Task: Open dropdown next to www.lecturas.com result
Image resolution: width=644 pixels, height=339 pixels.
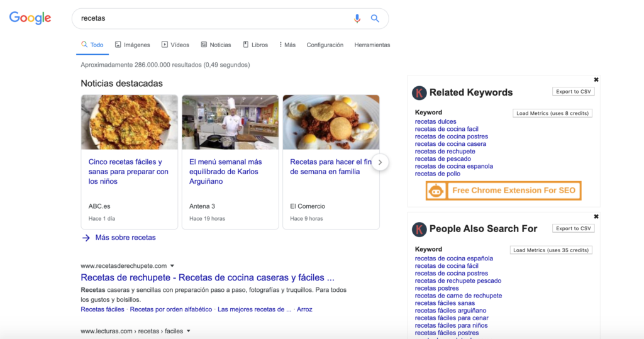Action: [x=189, y=331]
